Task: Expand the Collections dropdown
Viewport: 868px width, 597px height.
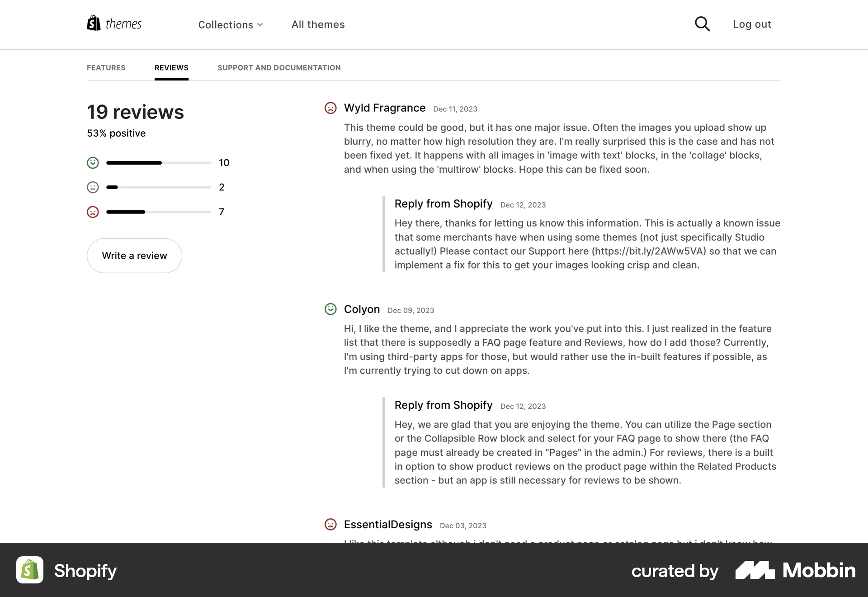Action: pyautogui.click(x=225, y=24)
